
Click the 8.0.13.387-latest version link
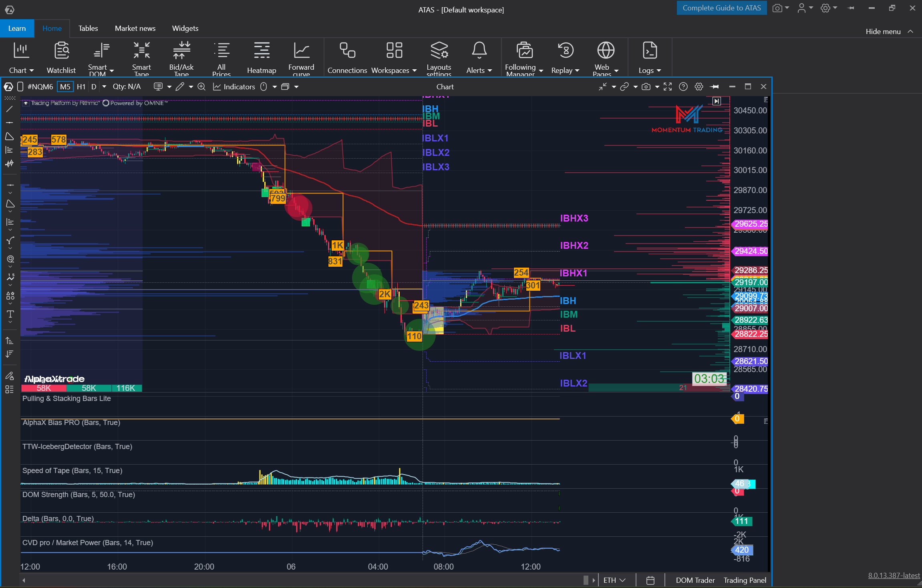(x=894, y=575)
